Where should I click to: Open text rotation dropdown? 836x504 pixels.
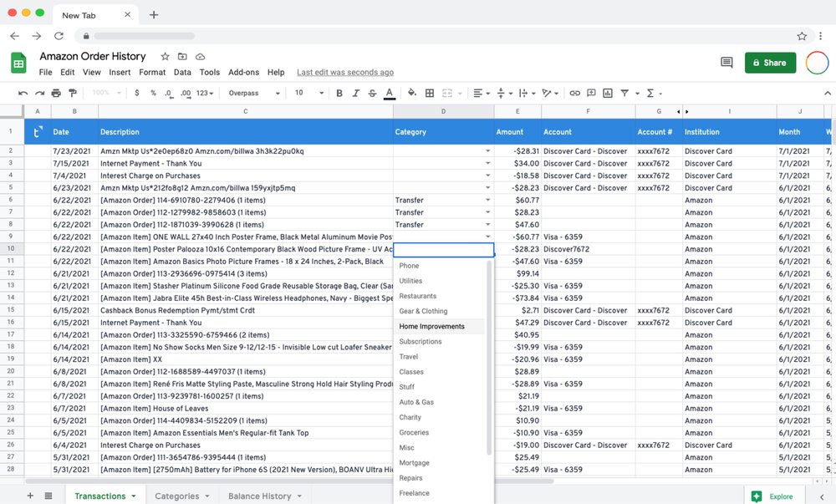click(x=550, y=94)
